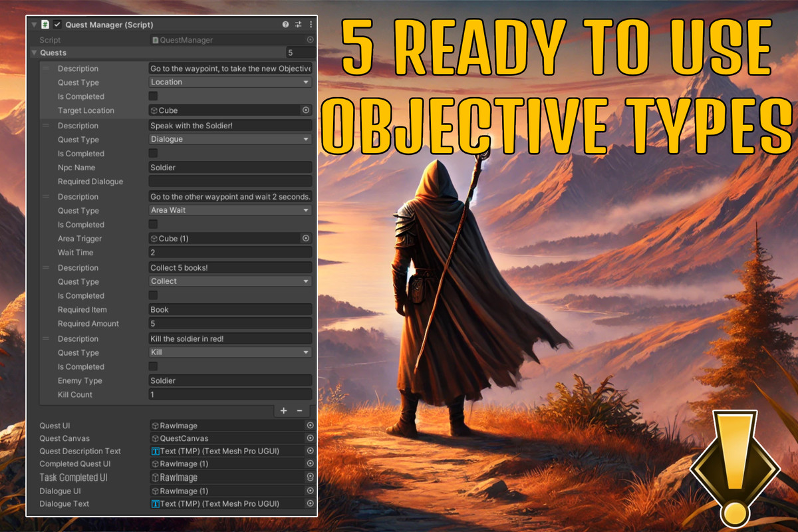
Task: Disable the Quest Manager script enabled checkbox
Action: click(x=56, y=24)
